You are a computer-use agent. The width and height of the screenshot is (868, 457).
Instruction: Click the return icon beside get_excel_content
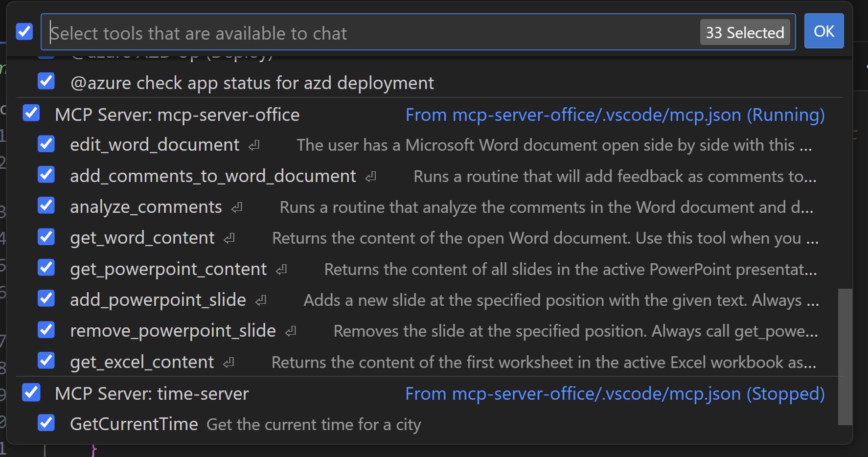point(228,363)
